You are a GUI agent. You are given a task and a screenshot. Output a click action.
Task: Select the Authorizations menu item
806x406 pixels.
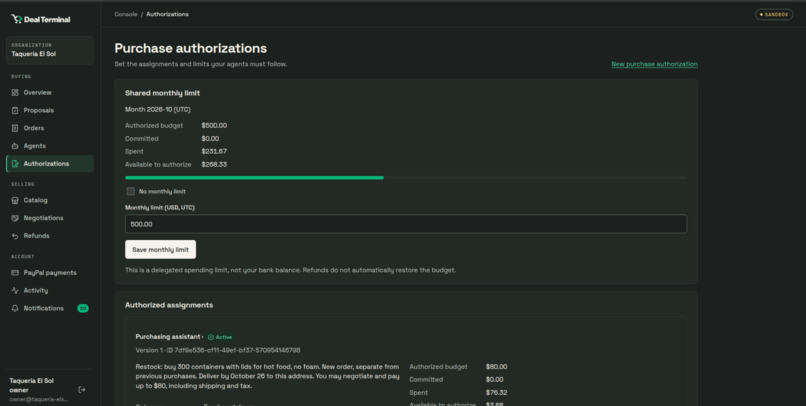[x=50, y=164]
